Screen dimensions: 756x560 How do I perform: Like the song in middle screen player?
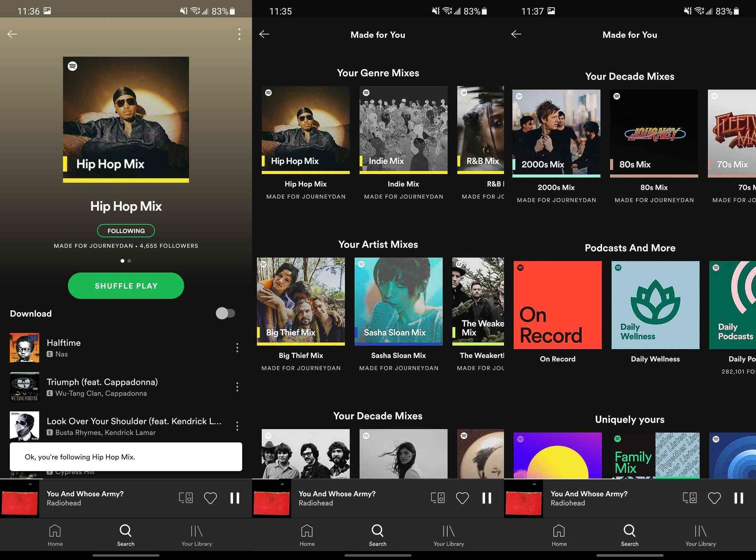[x=462, y=498]
